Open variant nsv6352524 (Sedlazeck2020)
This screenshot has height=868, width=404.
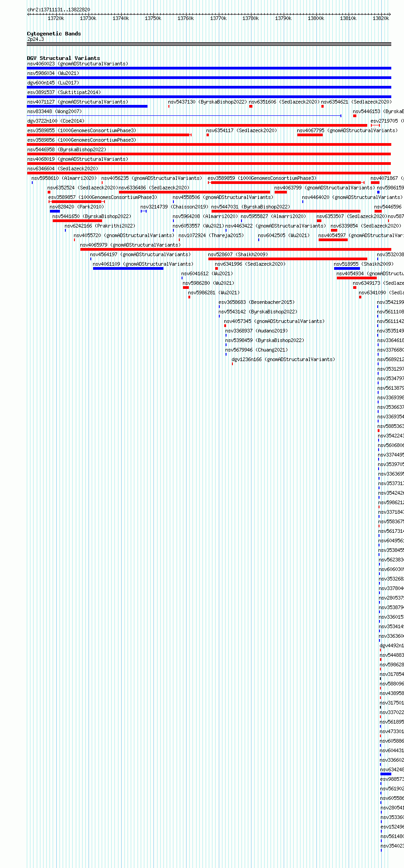tap(83, 188)
